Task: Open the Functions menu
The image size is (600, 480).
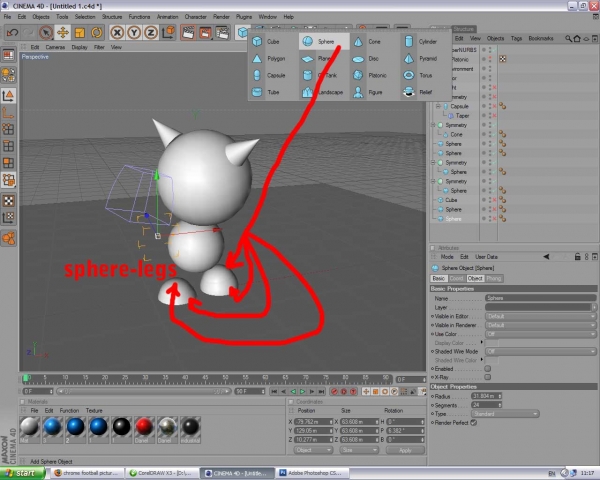Action: coord(139,17)
